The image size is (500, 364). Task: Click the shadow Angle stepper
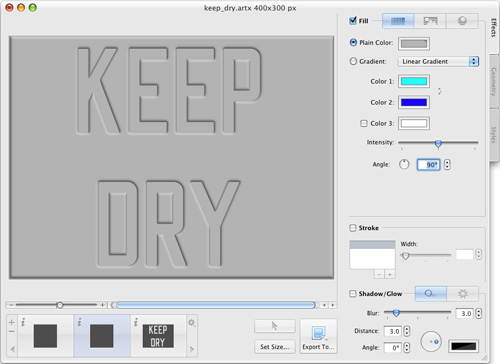coord(407,348)
